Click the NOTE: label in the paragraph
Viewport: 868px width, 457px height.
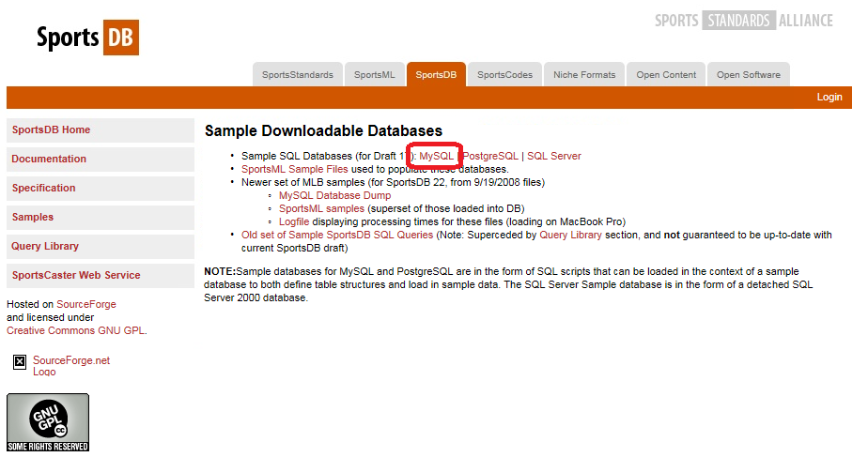click(220, 271)
